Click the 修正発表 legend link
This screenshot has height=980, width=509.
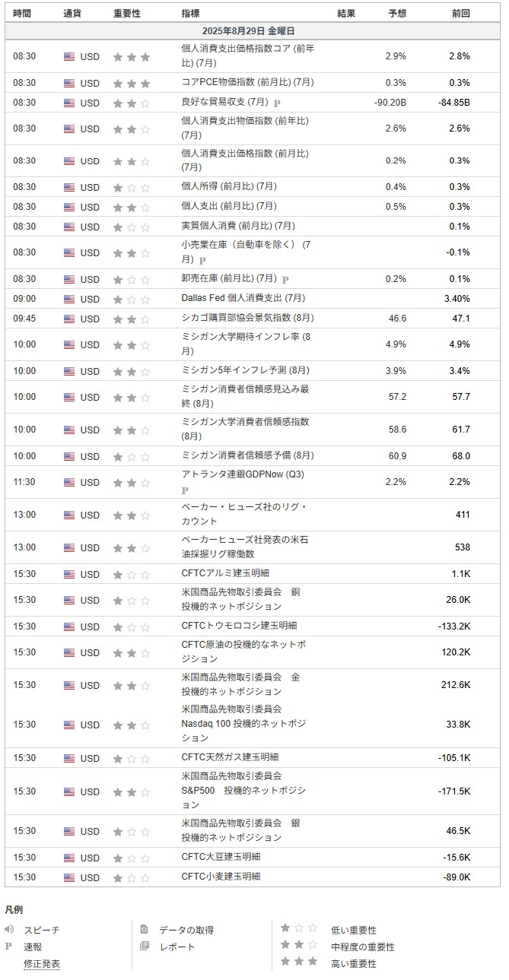(x=42, y=963)
